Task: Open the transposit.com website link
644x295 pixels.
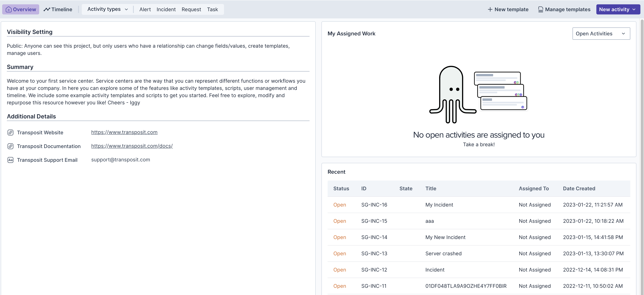Action: [x=124, y=132]
